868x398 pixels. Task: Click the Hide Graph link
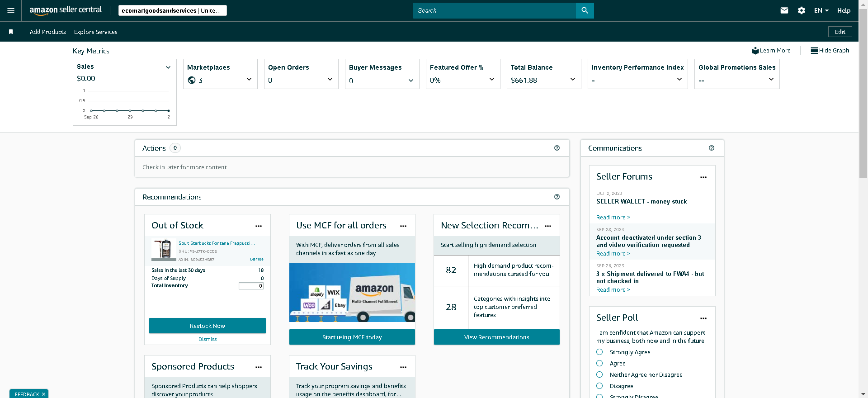tap(834, 51)
